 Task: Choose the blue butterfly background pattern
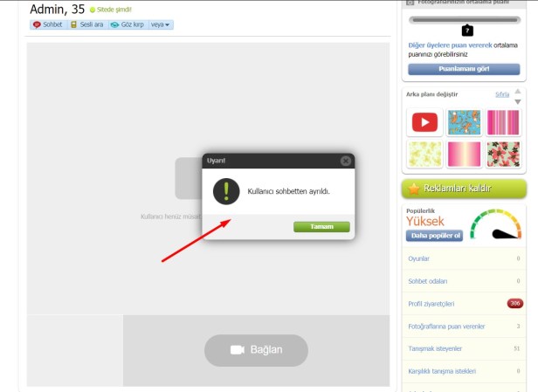point(463,122)
